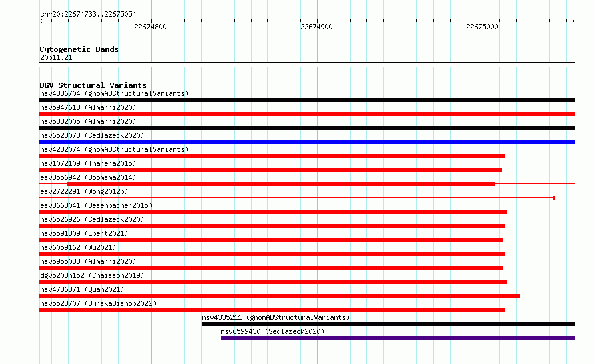Open the nsv5947618 (Almarri2020) variant label
This screenshot has width=594, height=364.
tap(88, 107)
